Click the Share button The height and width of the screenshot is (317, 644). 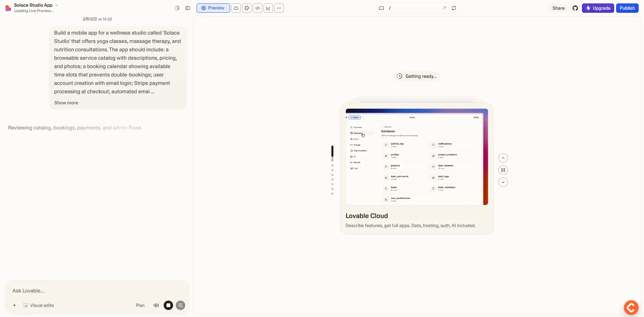(x=558, y=8)
